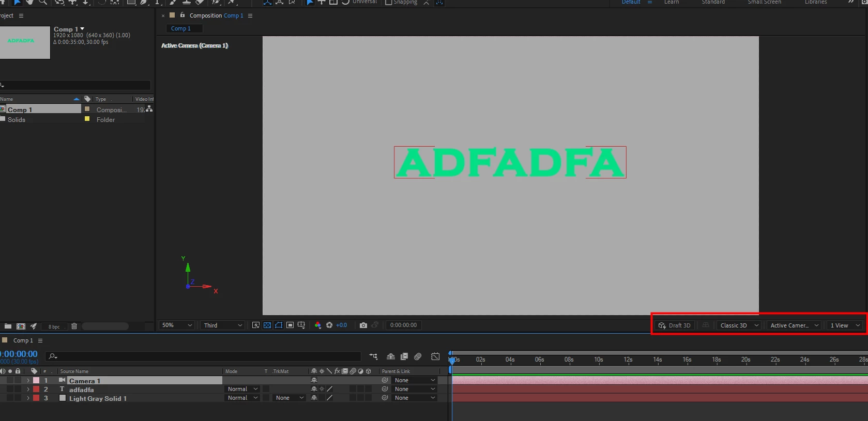Viewport: 868px width, 421px height.
Task: Toggle mask and shape path visibility
Action: [x=279, y=325]
